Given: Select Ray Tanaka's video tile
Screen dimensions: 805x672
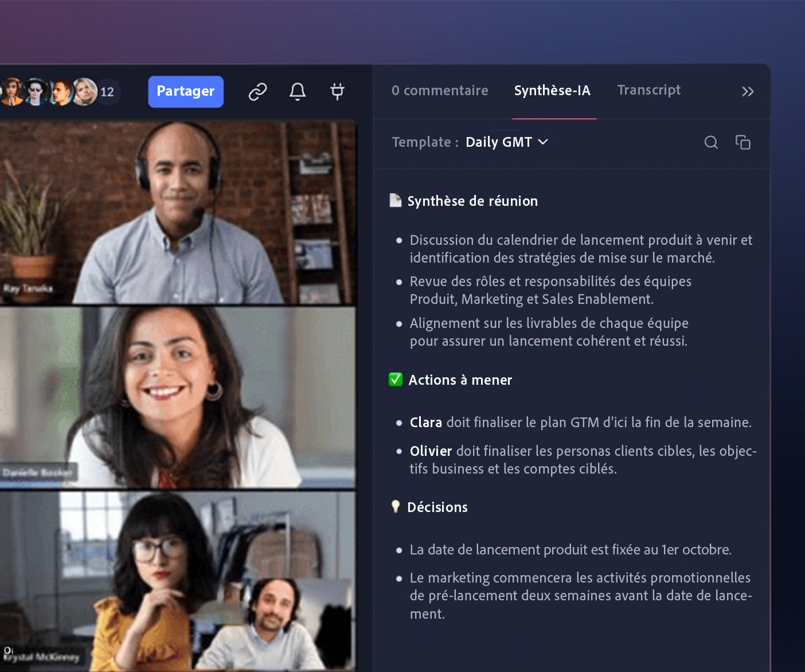Looking at the screenshot, I should [x=178, y=212].
